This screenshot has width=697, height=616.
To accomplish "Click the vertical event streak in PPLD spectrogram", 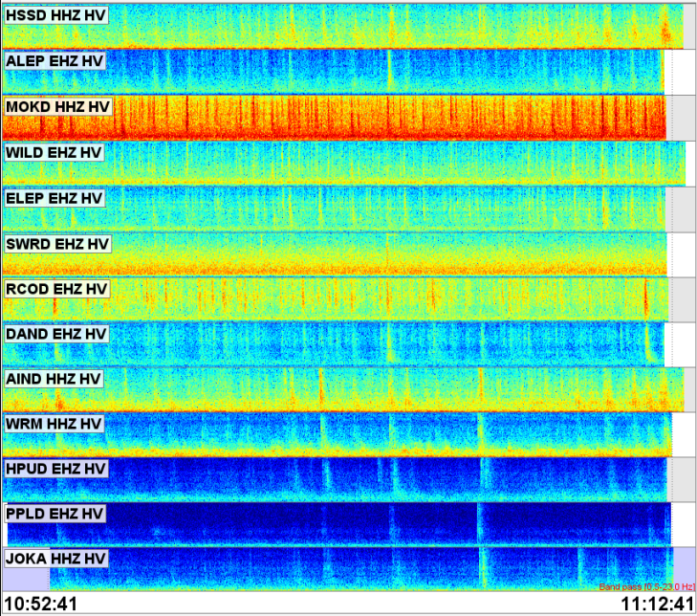I will click(x=478, y=523).
